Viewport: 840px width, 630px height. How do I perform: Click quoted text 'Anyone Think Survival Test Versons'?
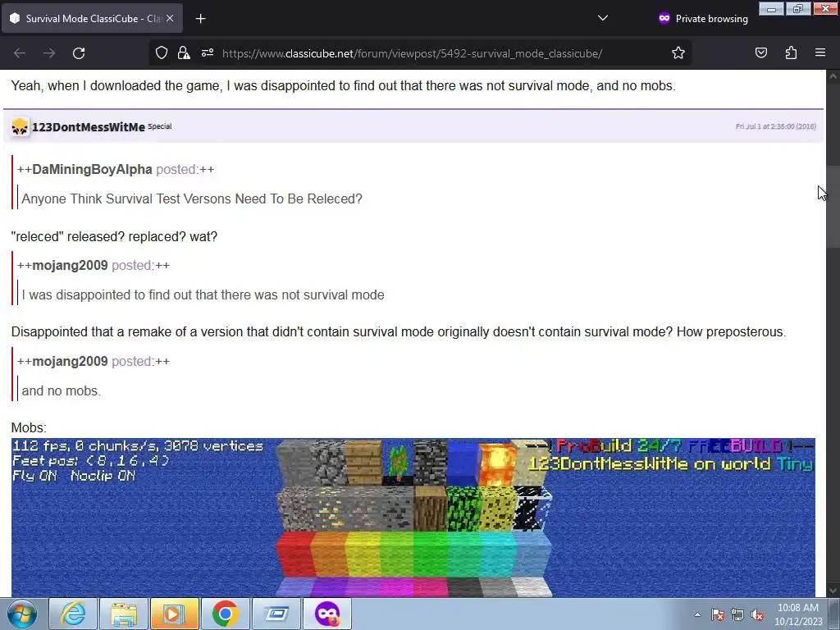point(192,199)
